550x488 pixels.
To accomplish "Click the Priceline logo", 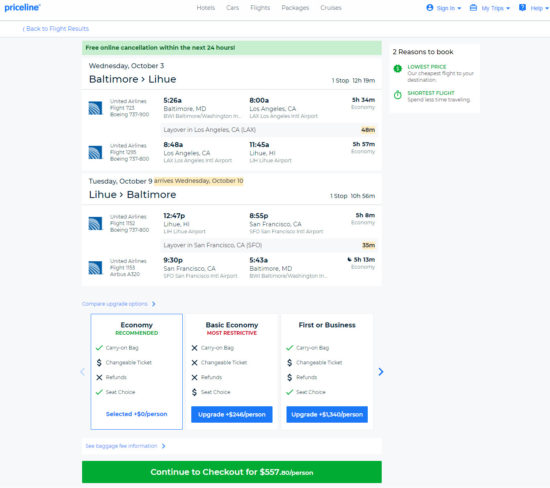I will (x=22, y=8).
